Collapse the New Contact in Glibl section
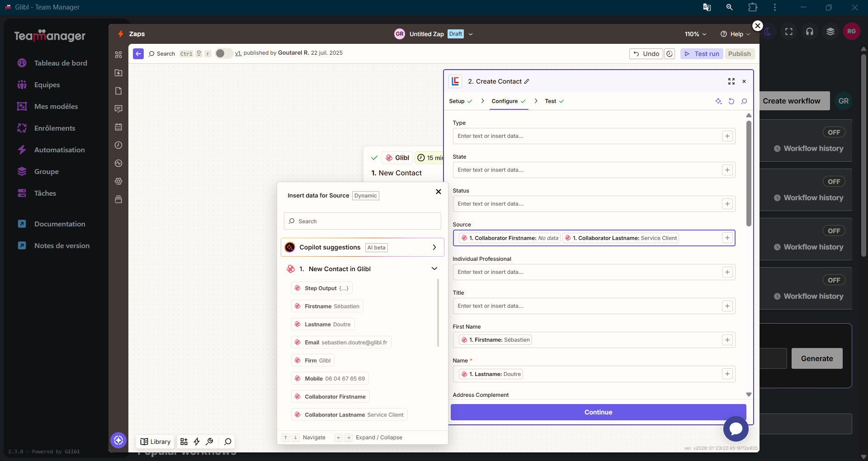The image size is (868, 461). coord(434,269)
